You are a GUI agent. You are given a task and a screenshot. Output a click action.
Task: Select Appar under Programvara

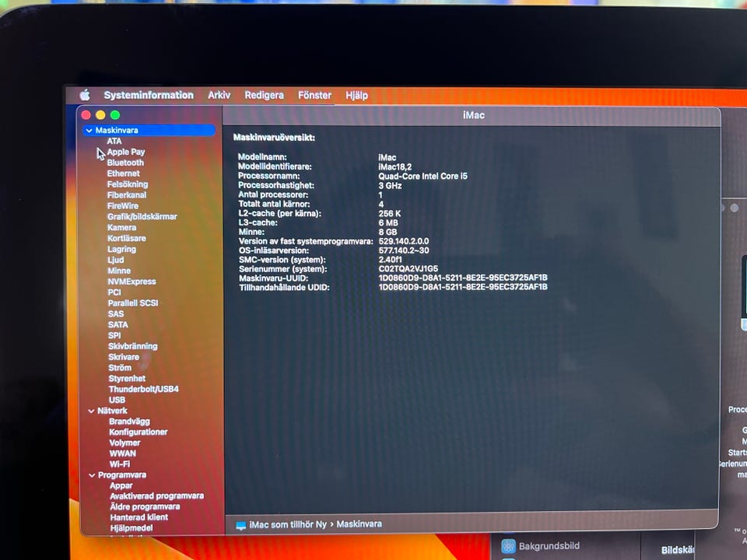(121, 485)
